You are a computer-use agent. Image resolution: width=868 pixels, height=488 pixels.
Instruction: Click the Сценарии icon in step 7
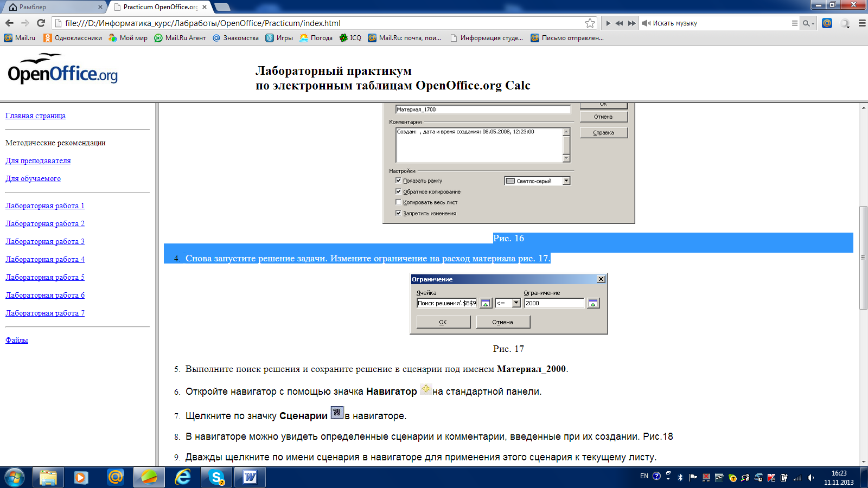(x=337, y=412)
